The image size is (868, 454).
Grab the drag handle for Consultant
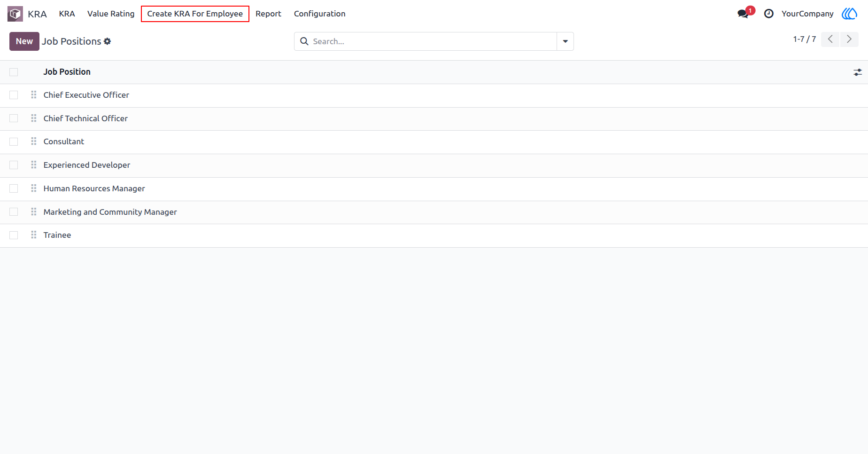[34, 141]
